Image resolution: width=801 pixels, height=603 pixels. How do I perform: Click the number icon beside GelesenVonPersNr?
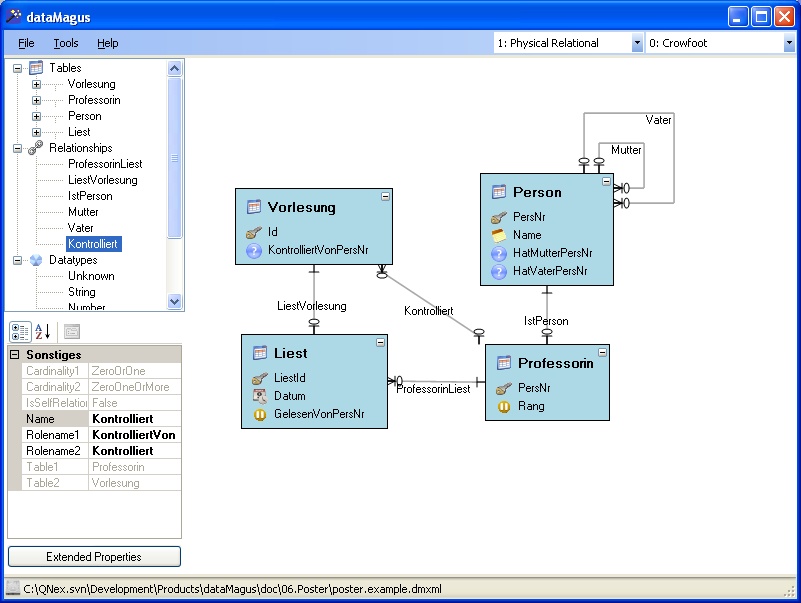pos(260,414)
